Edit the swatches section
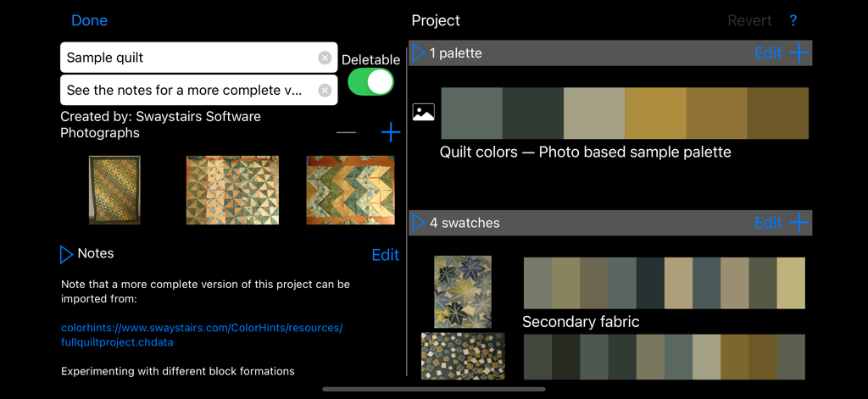 coord(768,223)
